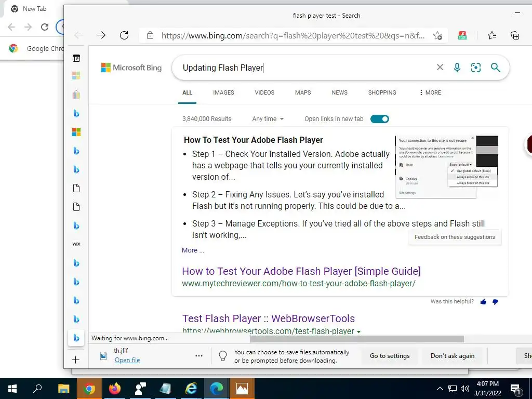Click the Edge address bar URL

pyautogui.click(x=293, y=36)
